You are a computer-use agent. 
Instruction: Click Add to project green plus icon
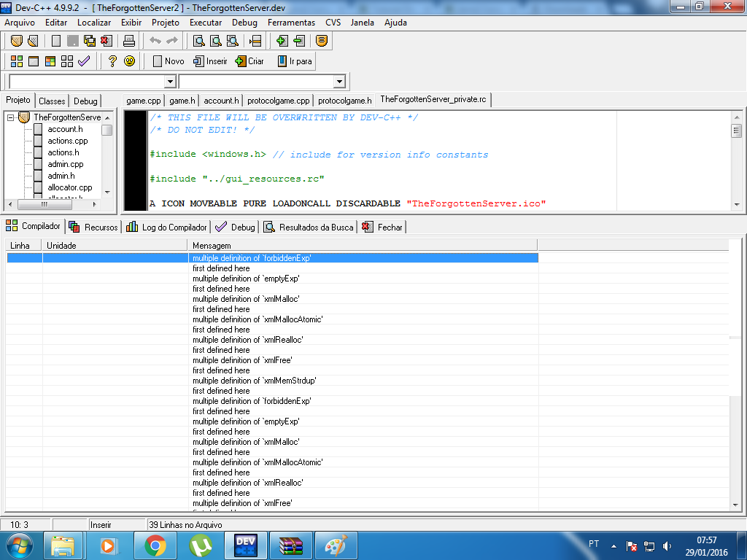[x=282, y=41]
